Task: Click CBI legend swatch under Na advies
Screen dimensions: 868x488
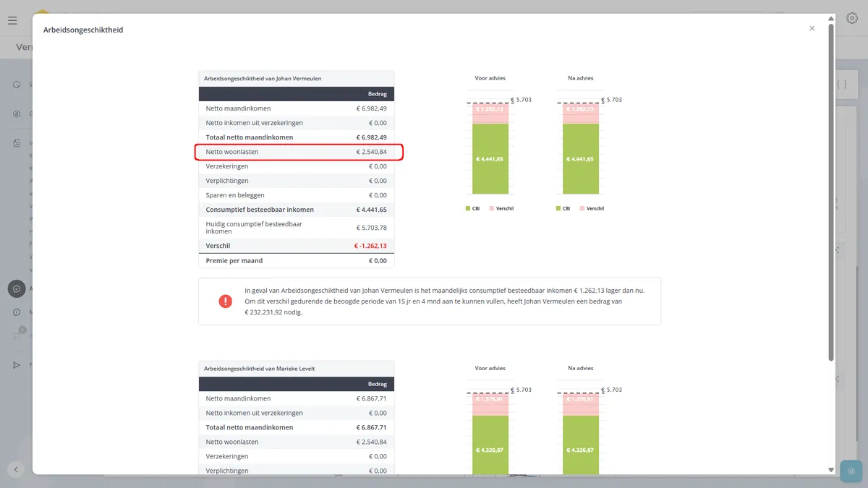Action: coord(558,208)
